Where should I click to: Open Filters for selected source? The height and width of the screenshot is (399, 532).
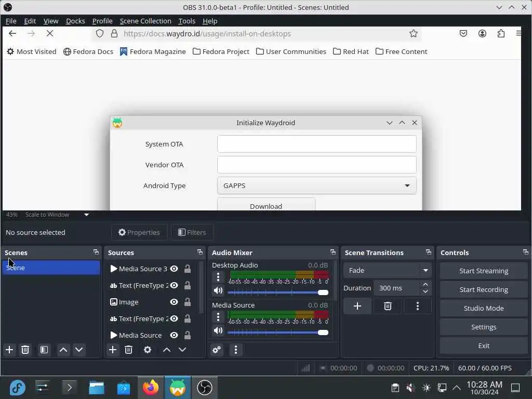tap(192, 232)
